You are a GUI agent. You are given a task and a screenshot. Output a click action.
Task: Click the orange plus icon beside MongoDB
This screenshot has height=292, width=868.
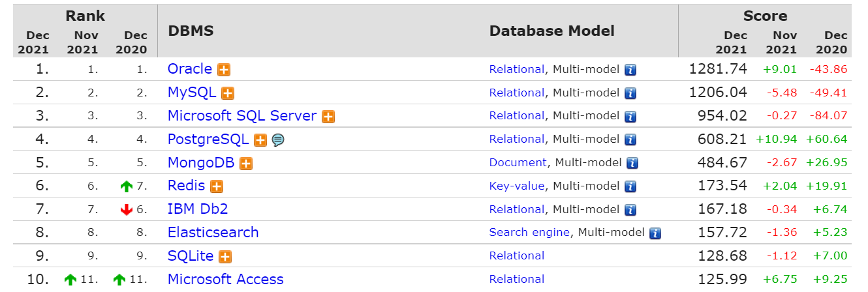(246, 164)
